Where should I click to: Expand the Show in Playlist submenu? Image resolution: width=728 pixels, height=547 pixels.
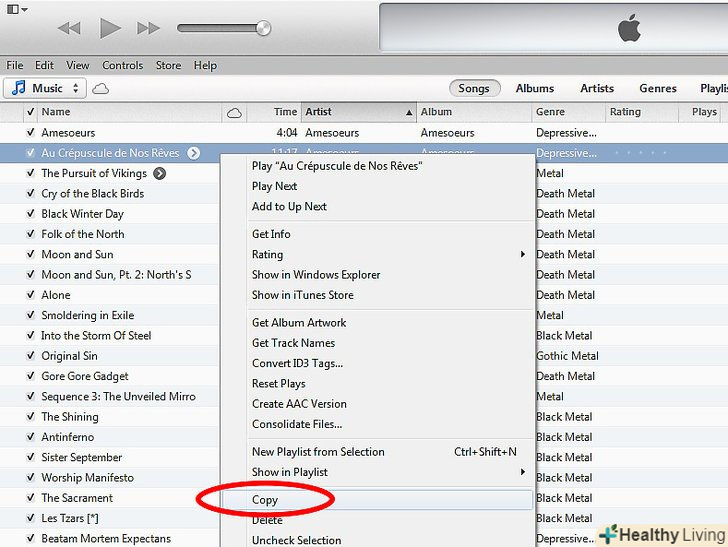point(377,472)
